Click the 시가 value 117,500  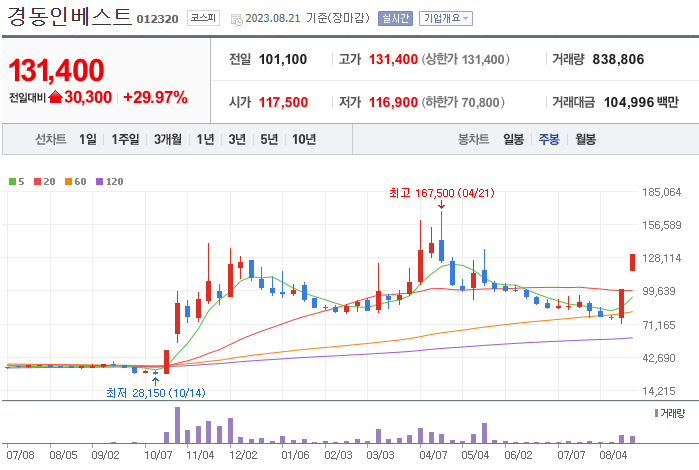coord(284,103)
